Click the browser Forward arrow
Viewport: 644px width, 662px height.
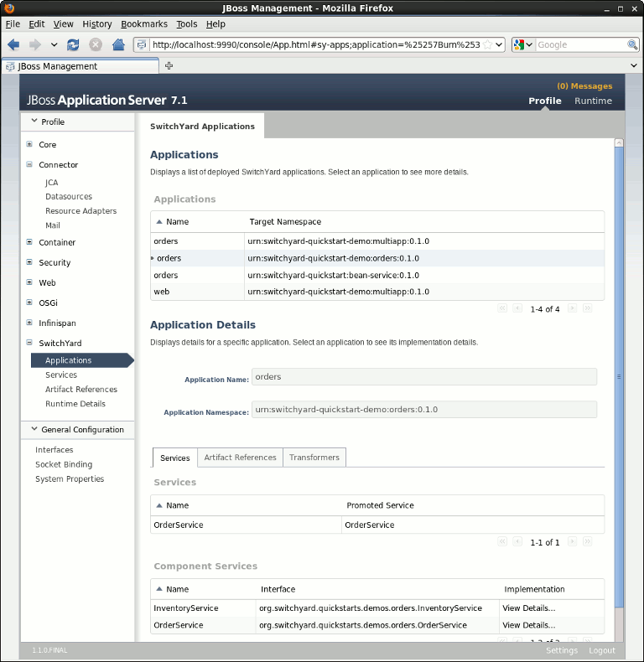point(35,44)
